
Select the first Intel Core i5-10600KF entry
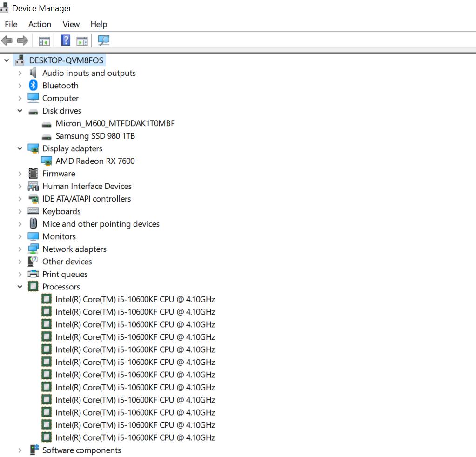(x=135, y=299)
